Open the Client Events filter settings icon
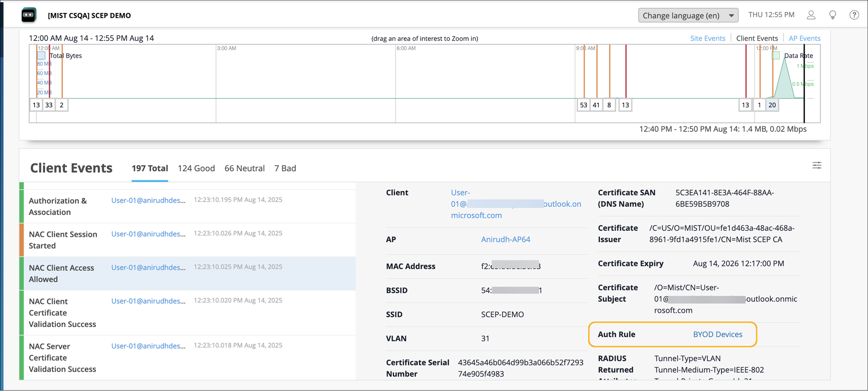 pyautogui.click(x=816, y=166)
